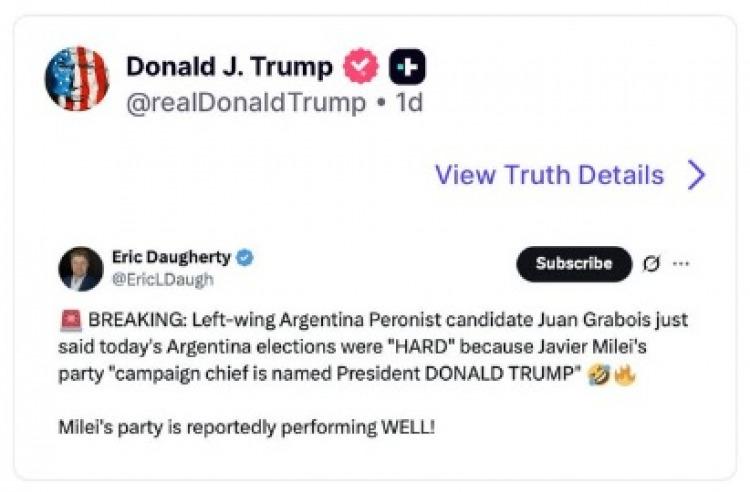
Task: Click Donald J. Trump's profile avatar
Action: click(76, 78)
